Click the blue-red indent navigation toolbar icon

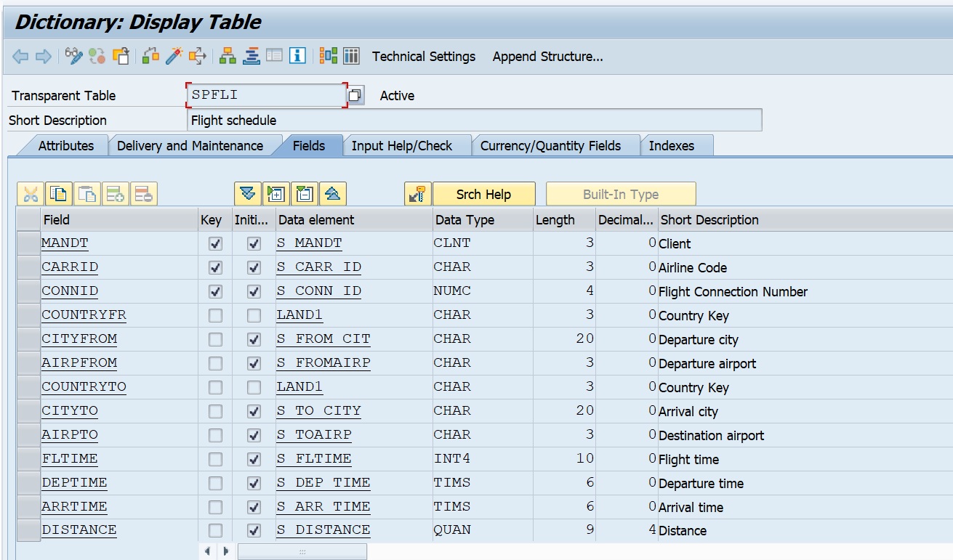(252, 56)
